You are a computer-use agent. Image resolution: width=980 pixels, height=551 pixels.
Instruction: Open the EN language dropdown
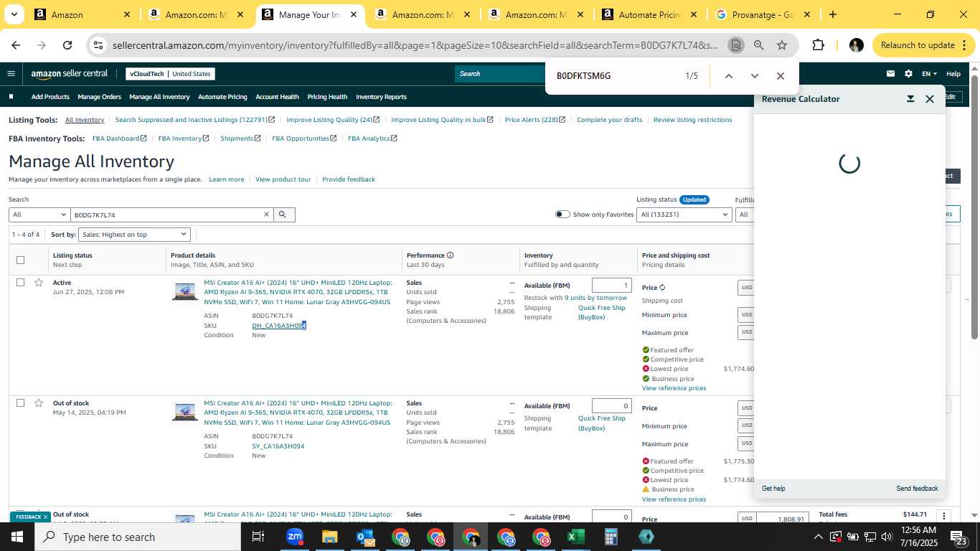click(x=930, y=74)
